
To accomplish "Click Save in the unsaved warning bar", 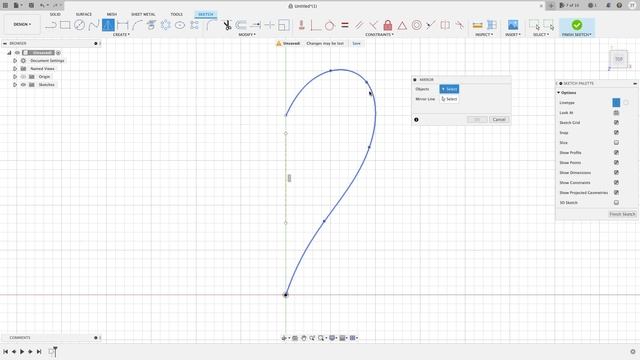I will tap(356, 43).
